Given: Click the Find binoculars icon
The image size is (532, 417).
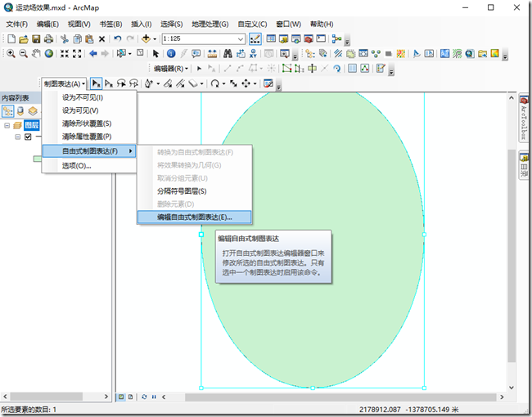Looking at the screenshot, I should tap(228, 54).
